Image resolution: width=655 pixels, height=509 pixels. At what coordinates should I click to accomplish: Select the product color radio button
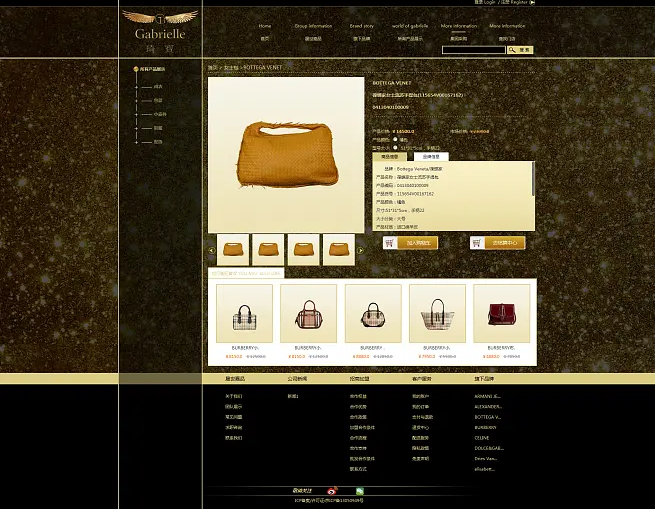click(395, 140)
